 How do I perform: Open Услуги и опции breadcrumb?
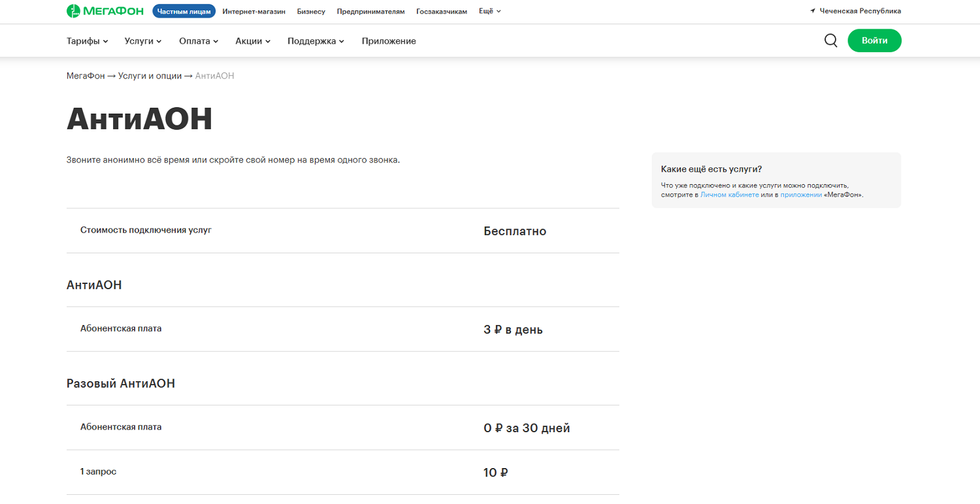150,76
